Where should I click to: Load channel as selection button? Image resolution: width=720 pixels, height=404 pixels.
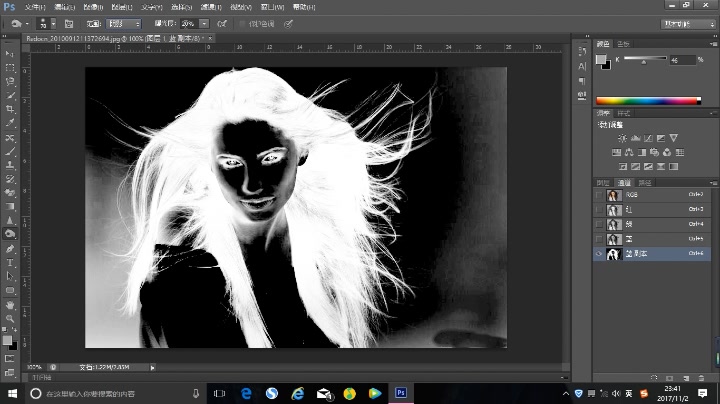coord(654,378)
